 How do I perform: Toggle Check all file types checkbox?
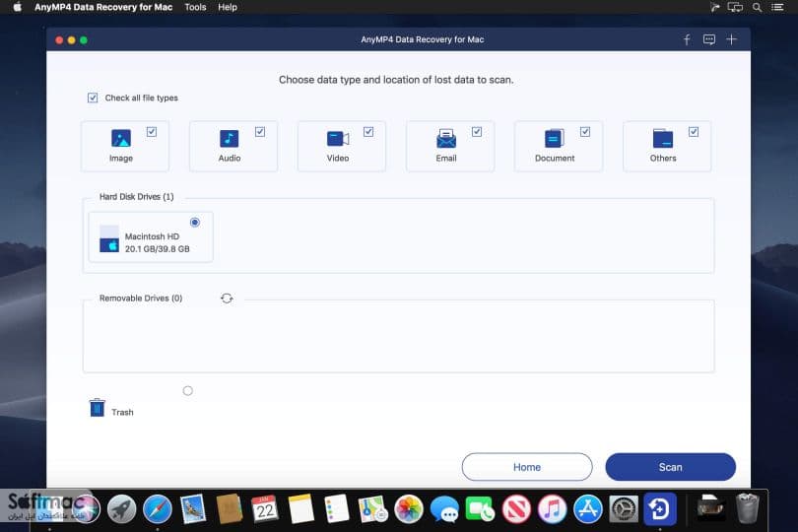pyautogui.click(x=93, y=98)
